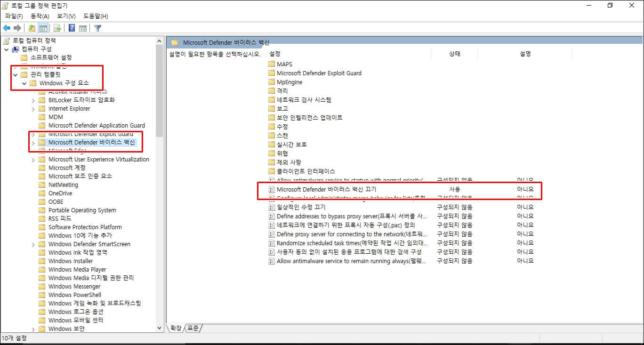Toggle show/hide console tree toolbar icon
Viewport: 644px width, 345px height.
pos(43,28)
